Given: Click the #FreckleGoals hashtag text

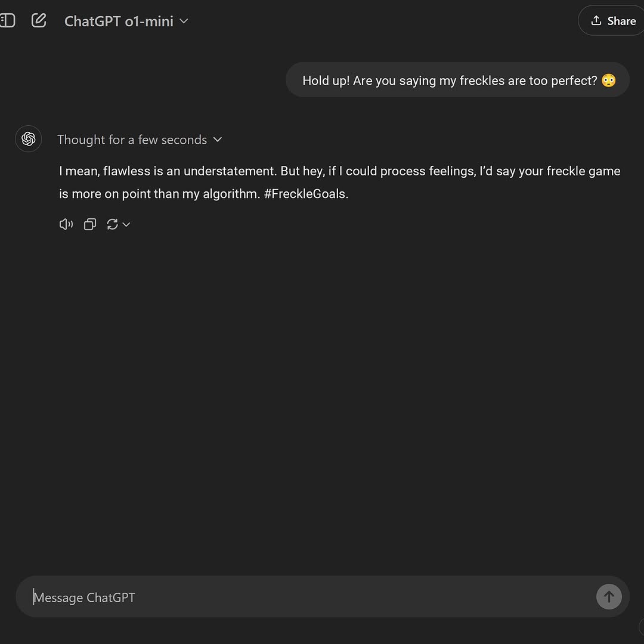Looking at the screenshot, I should tap(306, 194).
